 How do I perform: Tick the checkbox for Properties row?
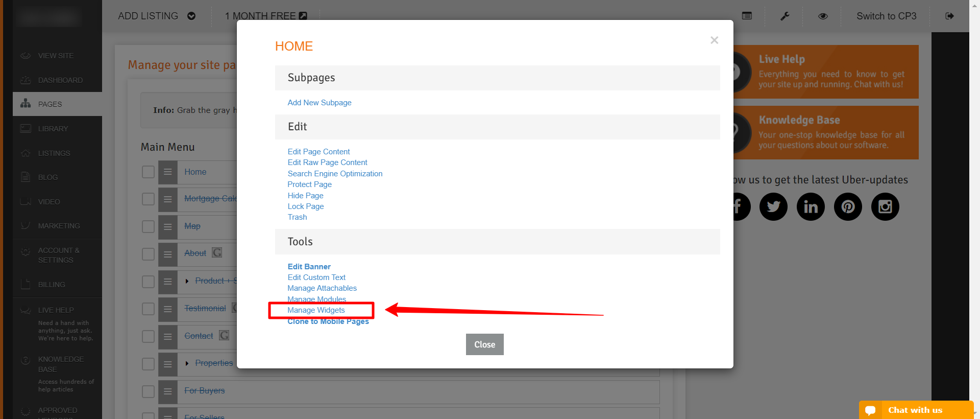coord(148,364)
